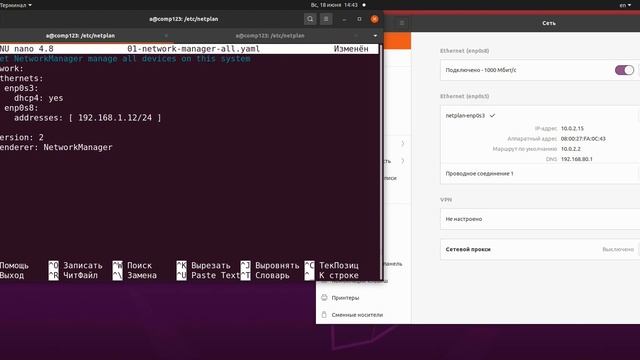Viewport: 640px width, 360px height.
Task: Expand the upper sidebar chevron in Settings
Action: (x=402, y=144)
